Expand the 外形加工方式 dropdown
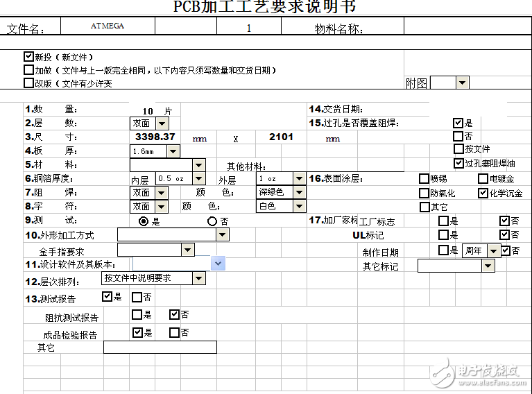This screenshot has height=394, width=532. tap(222, 235)
